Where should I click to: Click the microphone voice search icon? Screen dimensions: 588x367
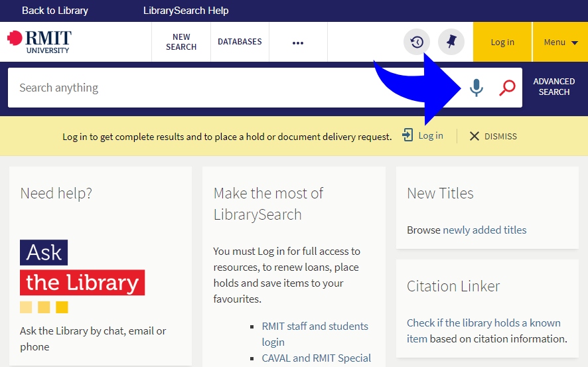pos(476,88)
